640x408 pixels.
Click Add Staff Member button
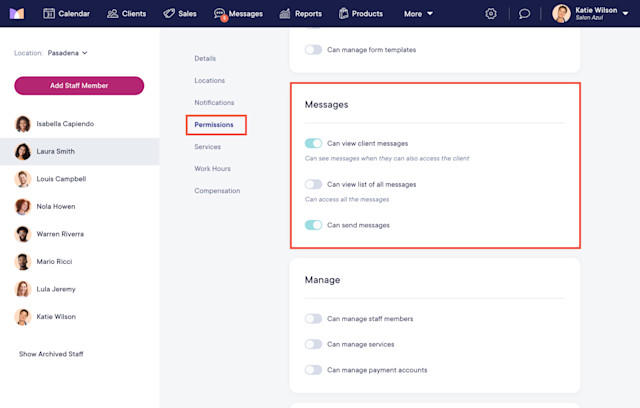tap(79, 86)
